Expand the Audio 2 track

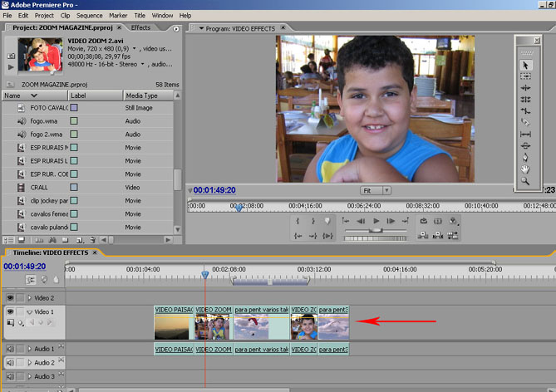pos(30,363)
